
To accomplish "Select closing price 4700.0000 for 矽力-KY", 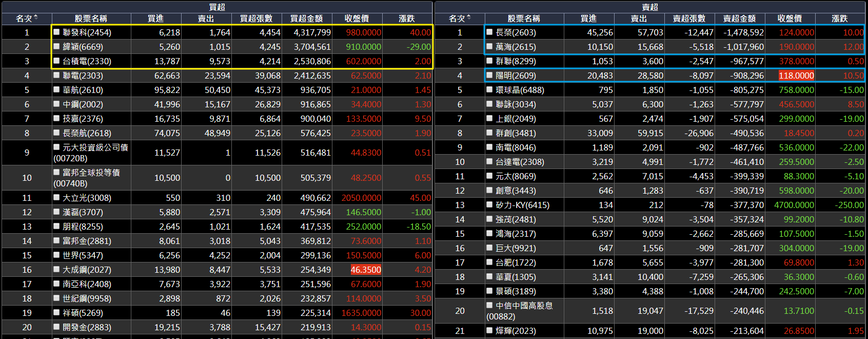I will (794, 205).
